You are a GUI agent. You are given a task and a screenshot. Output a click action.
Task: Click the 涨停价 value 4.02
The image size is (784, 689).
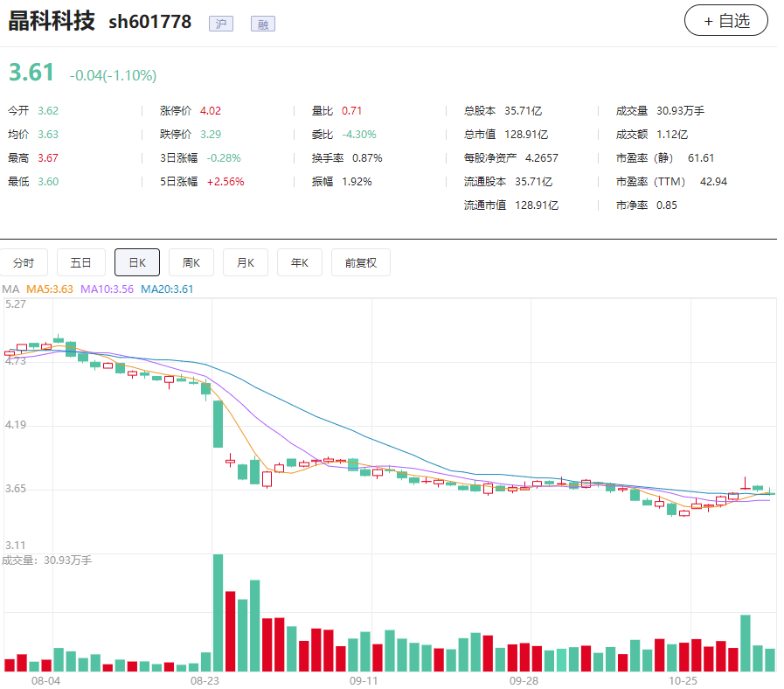[x=211, y=110]
